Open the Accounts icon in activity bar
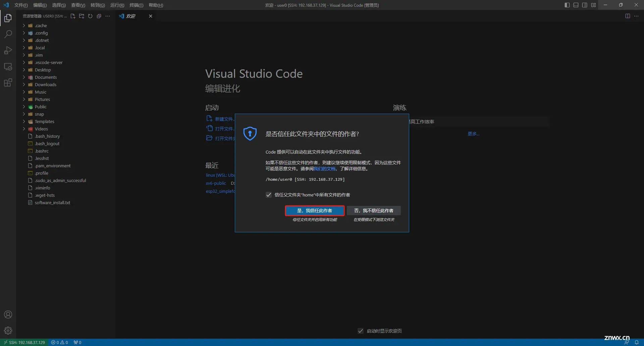The width and height of the screenshot is (644, 346). [x=8, y=314]
